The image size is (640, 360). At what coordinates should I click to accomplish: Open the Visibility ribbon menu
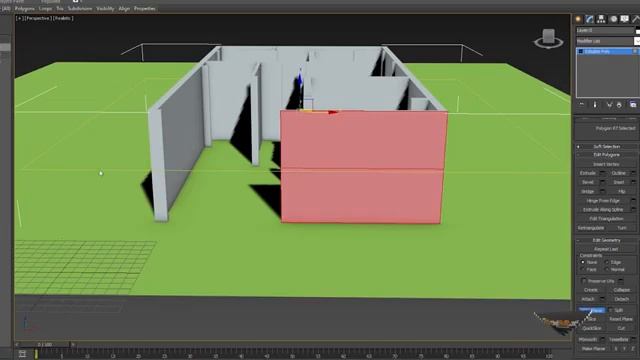(x=105, y=9)
